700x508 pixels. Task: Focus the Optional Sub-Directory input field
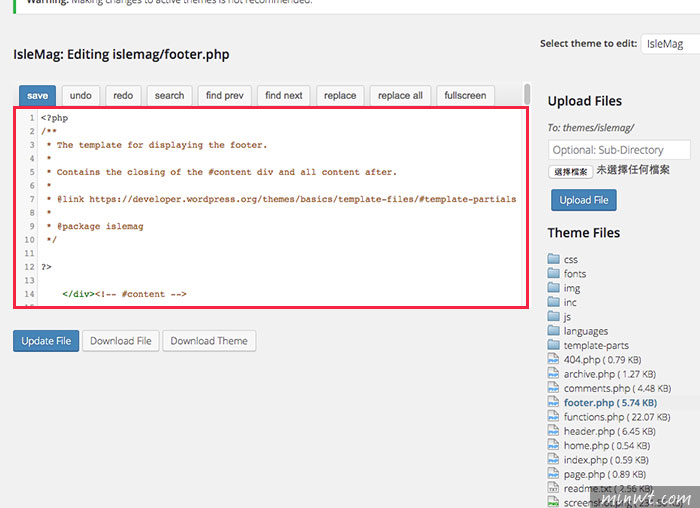[x=619, y=150]
